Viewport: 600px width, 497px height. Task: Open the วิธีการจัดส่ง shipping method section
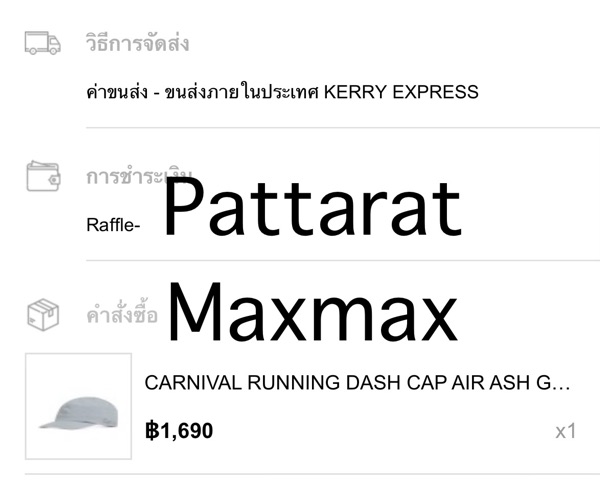(138, 44)
